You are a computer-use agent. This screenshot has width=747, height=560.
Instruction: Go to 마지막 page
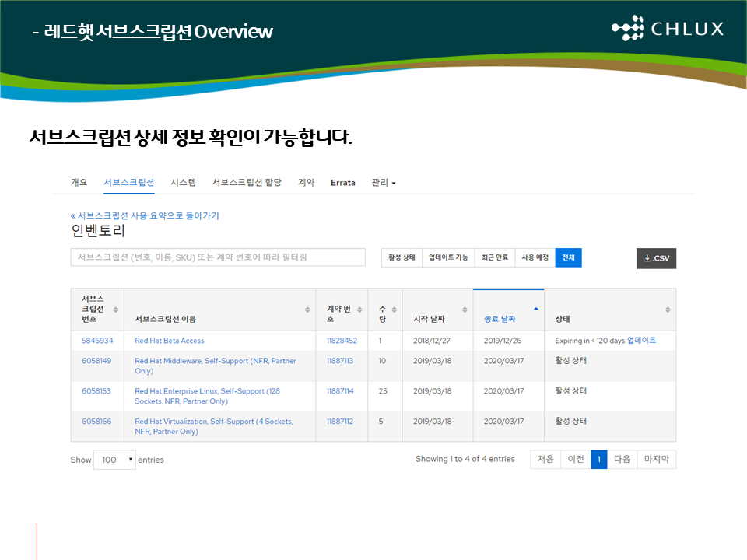657,459
